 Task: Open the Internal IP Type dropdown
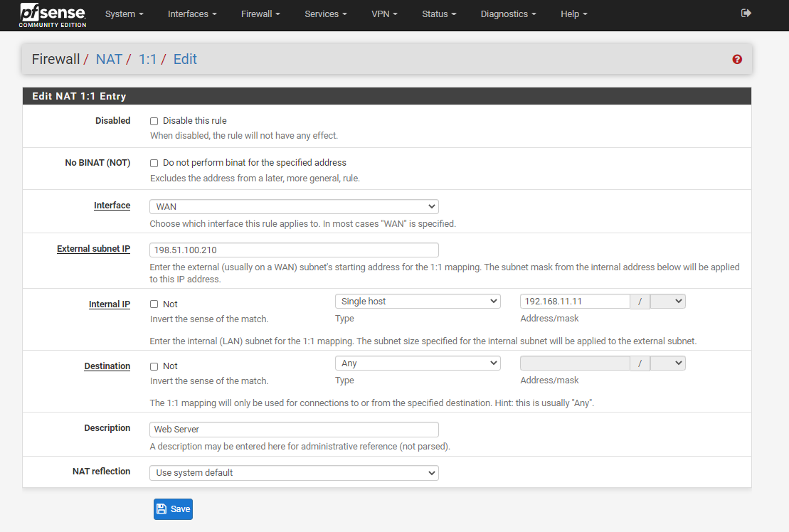coord(418,301)
